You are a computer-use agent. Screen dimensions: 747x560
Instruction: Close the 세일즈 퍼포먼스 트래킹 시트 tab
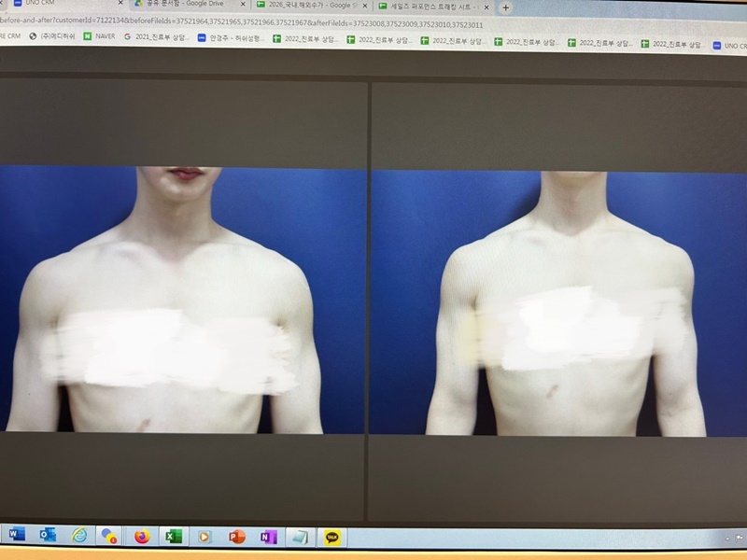click(x=486, y=7)
